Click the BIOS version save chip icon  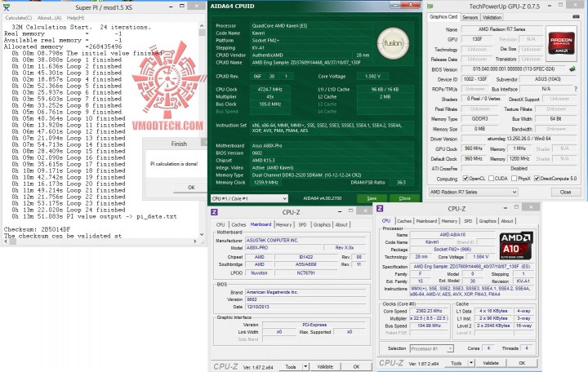(x=572, y=69)
